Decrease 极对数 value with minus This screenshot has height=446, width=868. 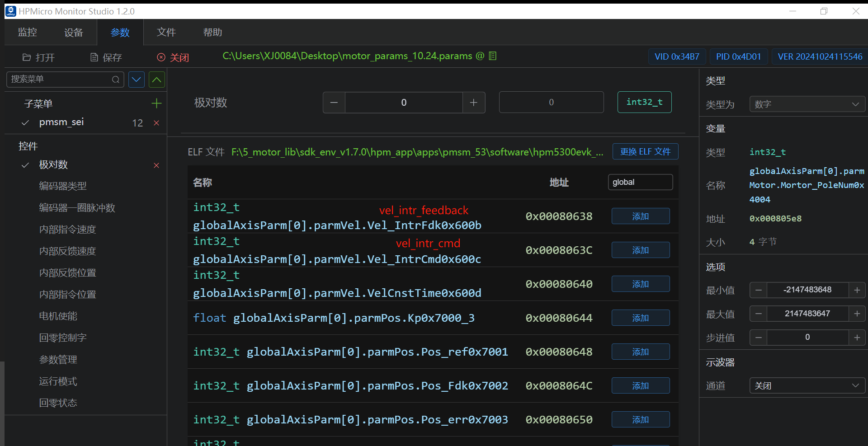point(334,103)
